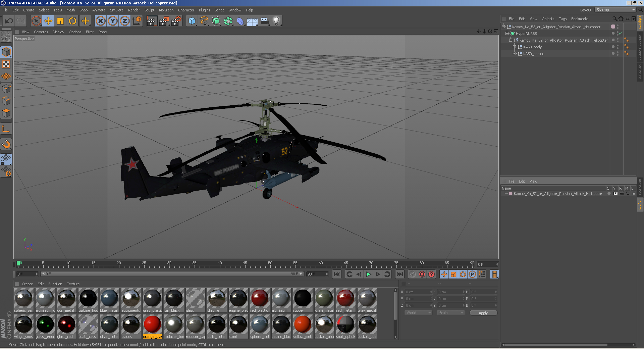644x349 pixels.
Task: Toggle layer visibility eye icon
Action: 615,194
